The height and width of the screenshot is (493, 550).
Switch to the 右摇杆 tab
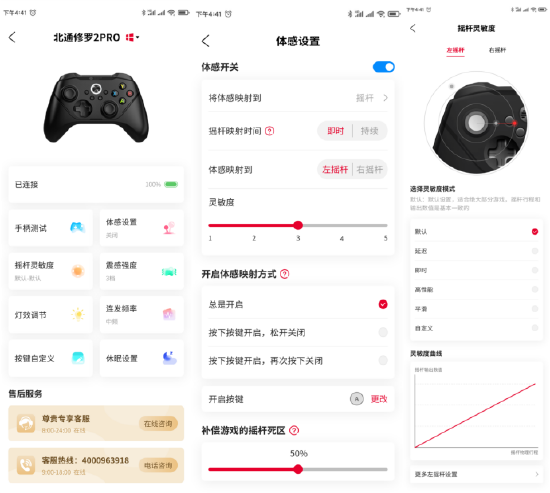497,50
